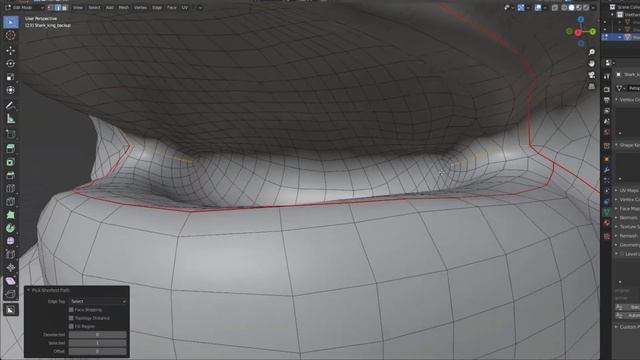
Task: Select the Rip Region tool
Action: pyautogui.click(x=11, y=294)
